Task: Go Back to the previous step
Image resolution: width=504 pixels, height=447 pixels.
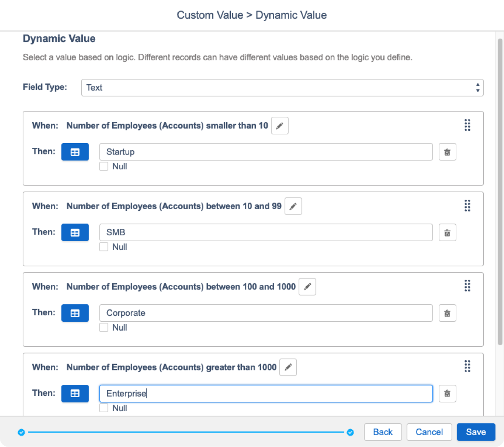Action: click(x=382, y=432)
